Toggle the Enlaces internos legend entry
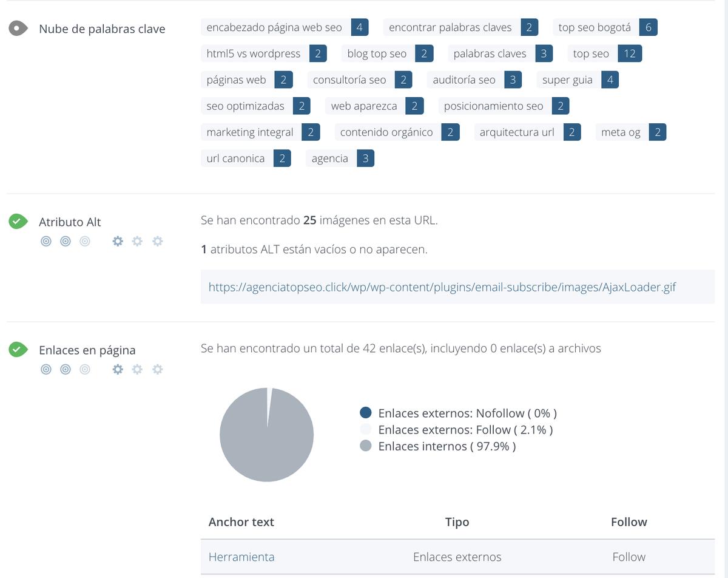Screen dimensions: 728x578 (447, 446)
